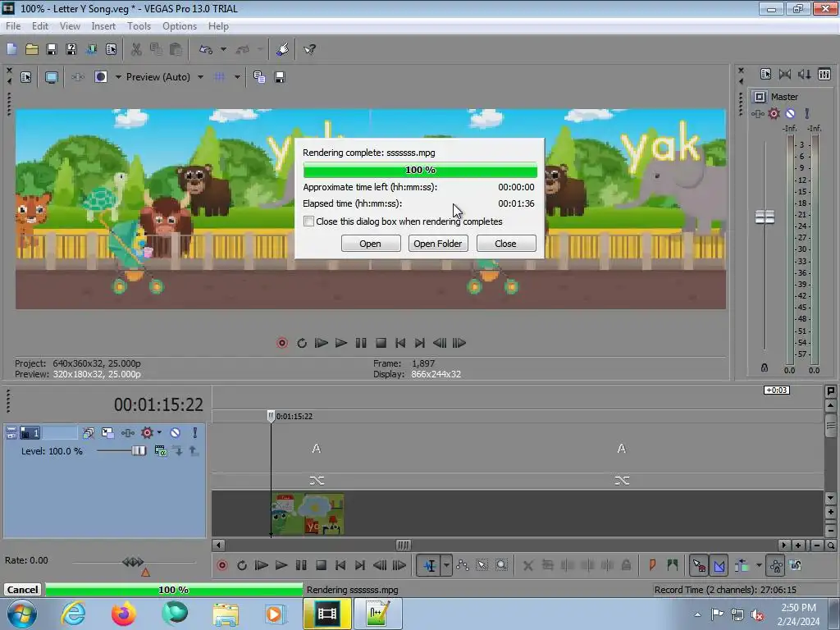Toggle the preview Overlays grid icon

point(220,77)
